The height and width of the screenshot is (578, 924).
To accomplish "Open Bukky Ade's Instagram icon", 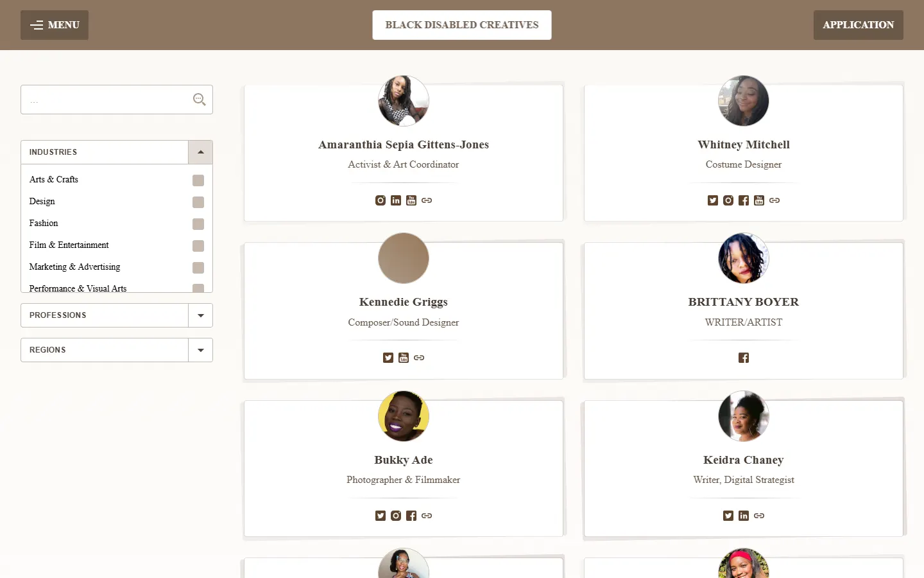I will coord(396,516).
